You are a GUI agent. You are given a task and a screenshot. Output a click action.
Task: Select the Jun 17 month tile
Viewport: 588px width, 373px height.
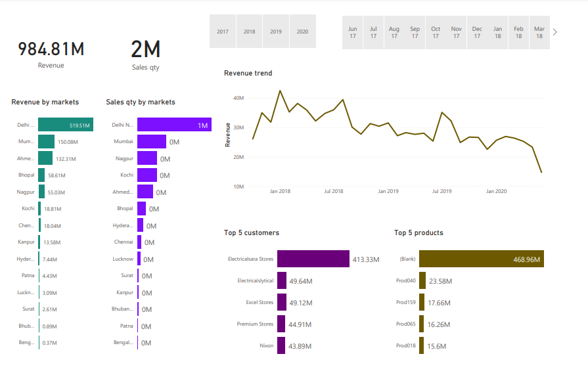point(353,32)
